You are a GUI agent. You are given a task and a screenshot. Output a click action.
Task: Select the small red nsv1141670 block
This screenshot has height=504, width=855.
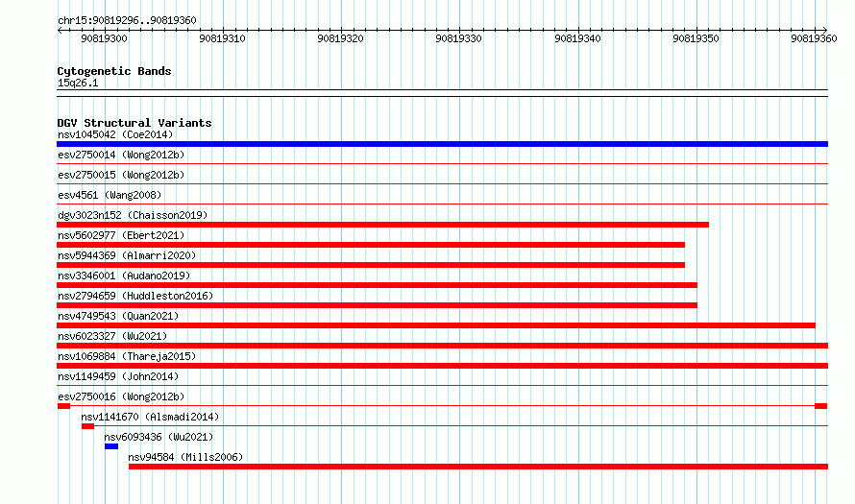click(87, 426)
